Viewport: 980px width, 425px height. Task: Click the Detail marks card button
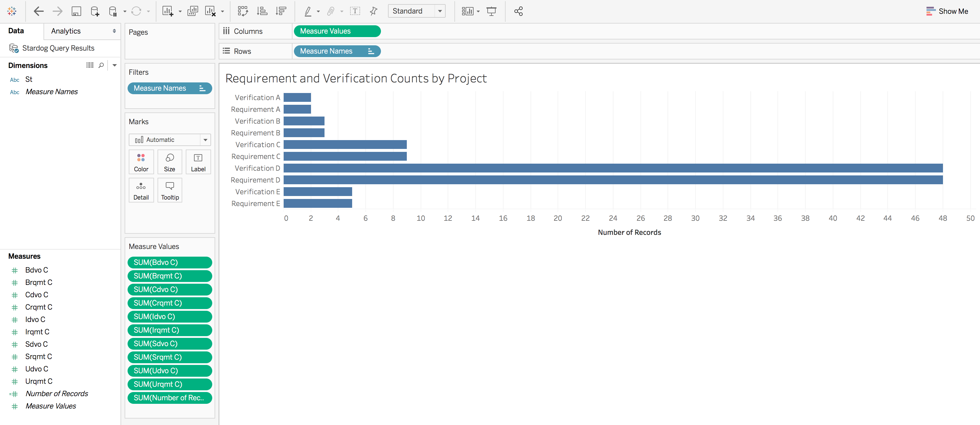[x=141, y=190]
